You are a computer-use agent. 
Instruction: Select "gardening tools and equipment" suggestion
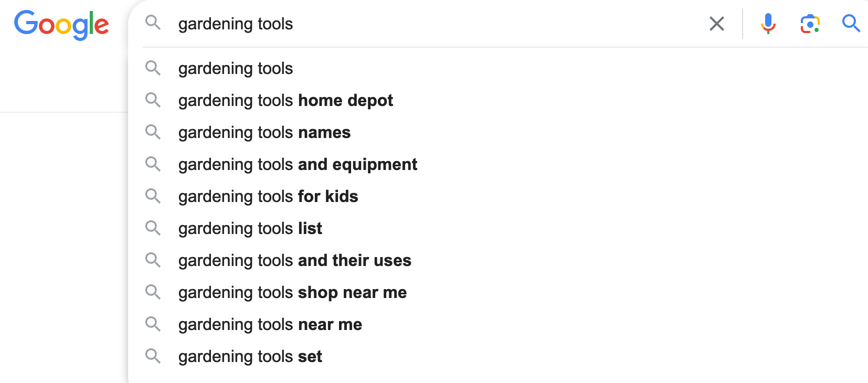pos(298,165)
